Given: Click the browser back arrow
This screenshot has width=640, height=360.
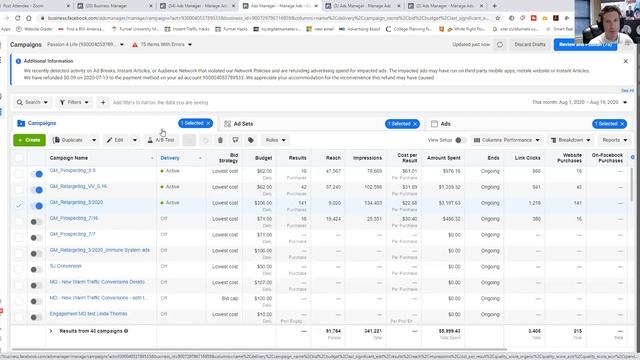Looking at the screenshot, I should [x=7, y=18].
